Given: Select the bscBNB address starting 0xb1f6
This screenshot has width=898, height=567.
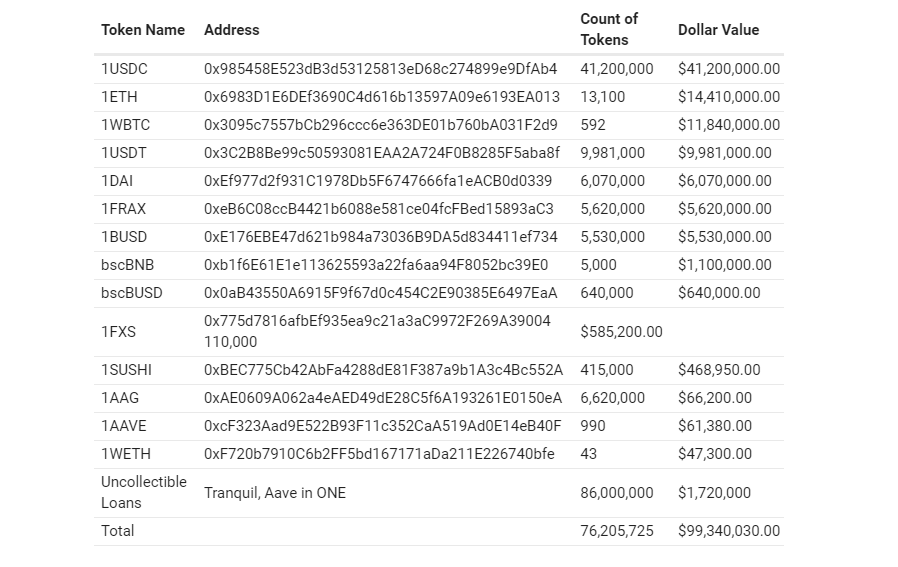Looking at the screenshot, I should (376, 265).
